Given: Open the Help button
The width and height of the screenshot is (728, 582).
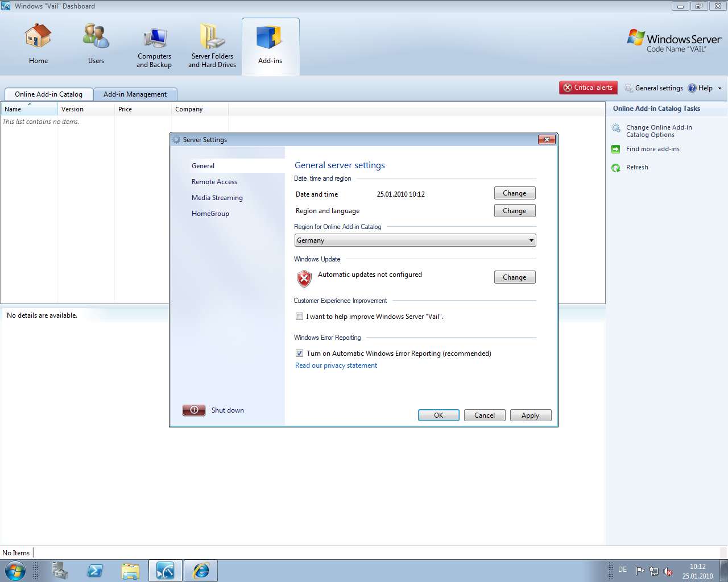Looking at the screenshot, I should click(x=700, y=88).
